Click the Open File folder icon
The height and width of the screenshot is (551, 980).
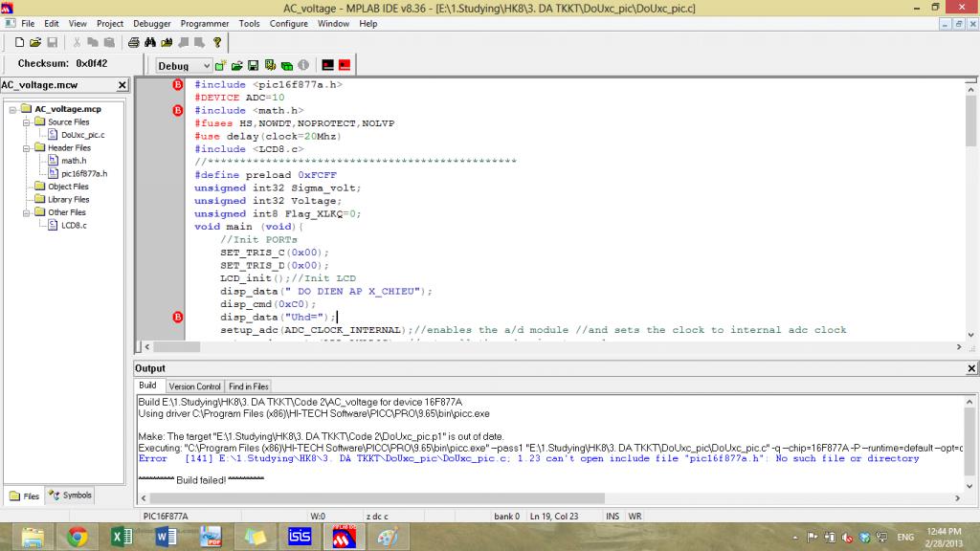[35, 43]
